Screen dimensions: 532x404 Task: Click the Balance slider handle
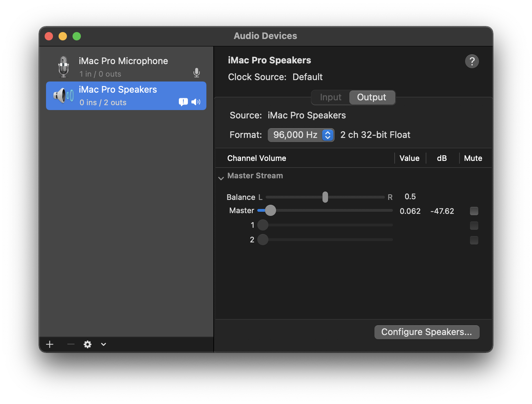(325, 197)
